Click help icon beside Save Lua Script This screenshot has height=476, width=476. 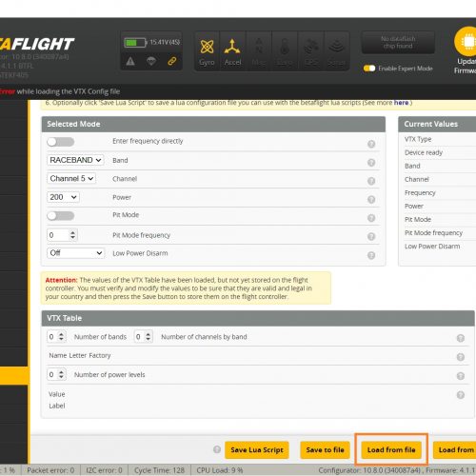point(217,449)
